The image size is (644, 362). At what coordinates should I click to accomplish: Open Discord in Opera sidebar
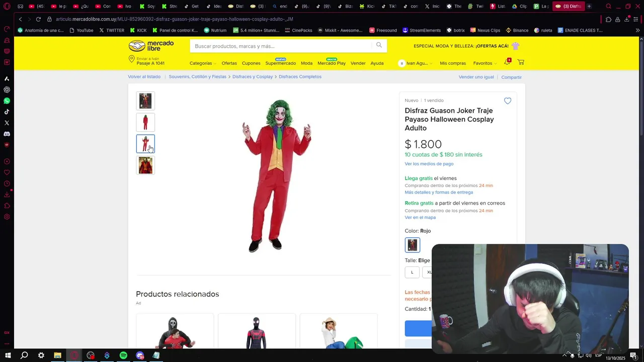[x=7, y=134]
